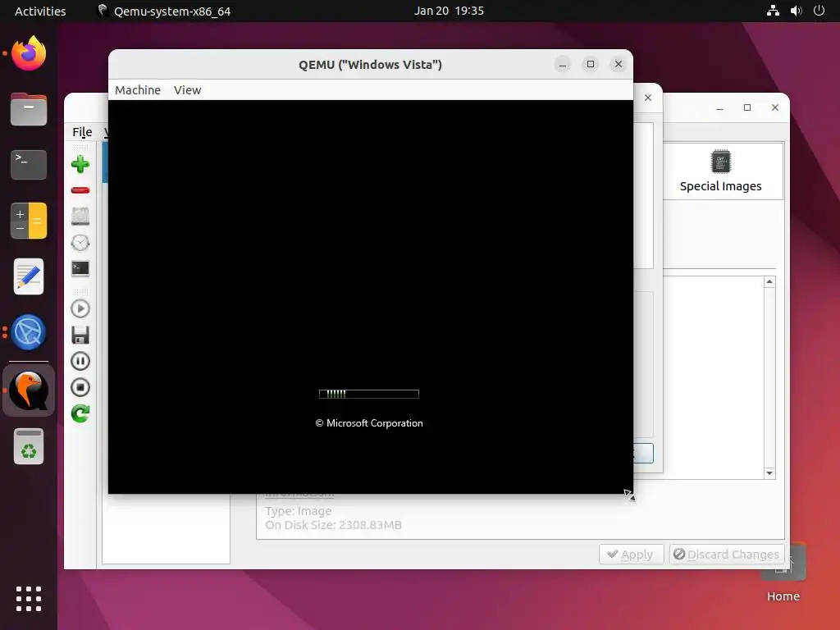The height and width of the screenshot is (630, 840).
Task: Maximize the QEMU Windows Vista window
Action: pos(591,64)
